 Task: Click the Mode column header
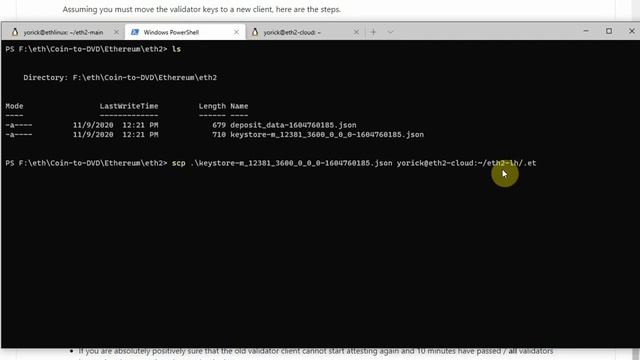pyautogui.click(x=14, y=106)
